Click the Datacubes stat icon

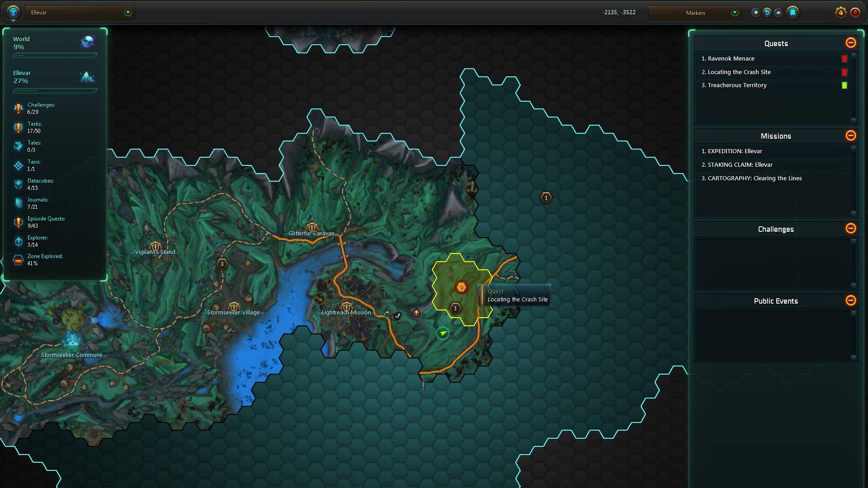tap(18, 184)
